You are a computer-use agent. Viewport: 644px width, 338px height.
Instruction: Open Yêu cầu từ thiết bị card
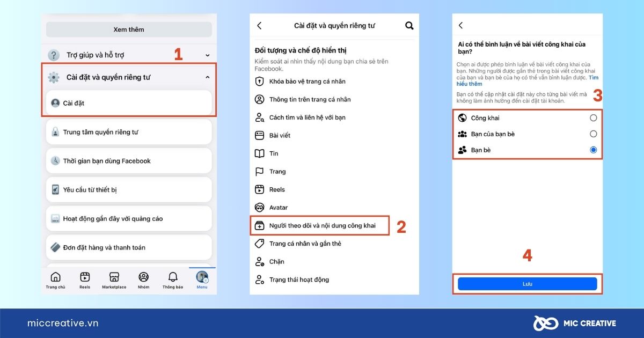tap(129, 190)
